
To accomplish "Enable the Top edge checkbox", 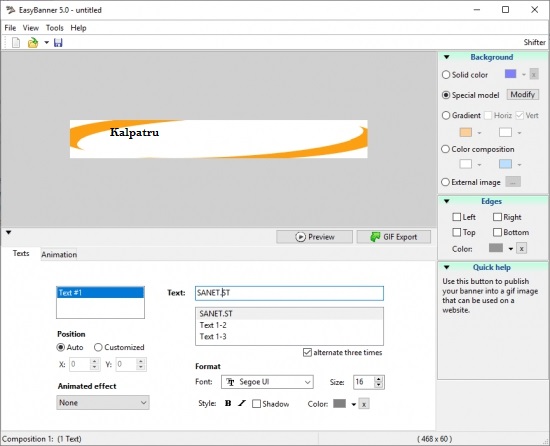I will pos(457,232).
